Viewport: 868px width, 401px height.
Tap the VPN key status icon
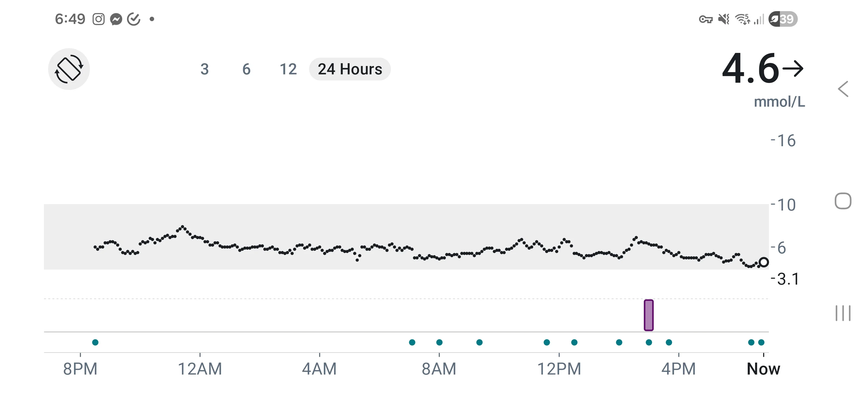pyautogui.click(x=706, y=19)
